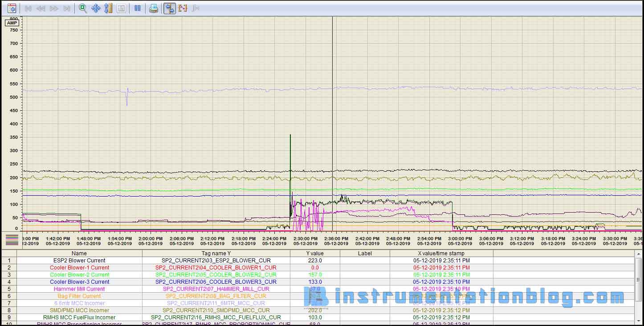This screenshot has height=326, width=644.
Task: Click tag SP2_CURRENT2\16_RMHS_MCC_FUELFLUX_CUR
Action: point(216,318)
